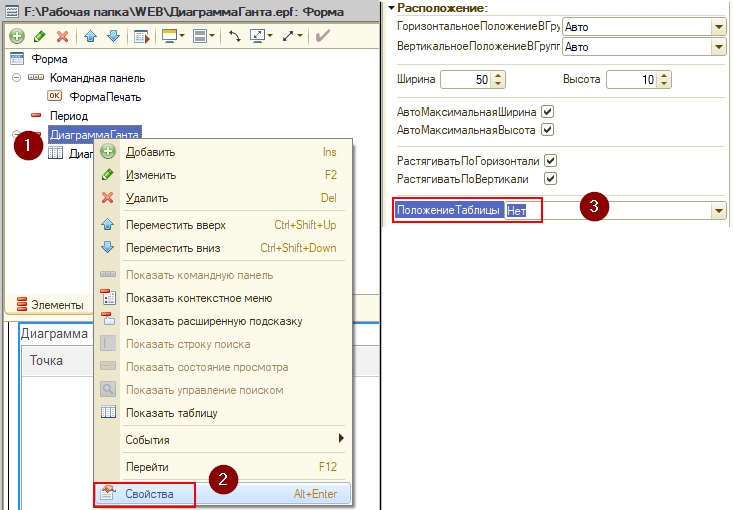The height and width of the screenshot is (510, 733).
Task: Select Показать таблицу menu item
Action: (x=223, y=413)
